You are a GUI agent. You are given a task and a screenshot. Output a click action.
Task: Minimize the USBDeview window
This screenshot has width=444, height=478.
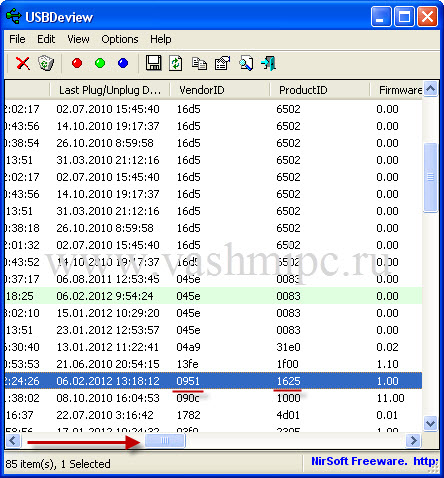point(381,17)
